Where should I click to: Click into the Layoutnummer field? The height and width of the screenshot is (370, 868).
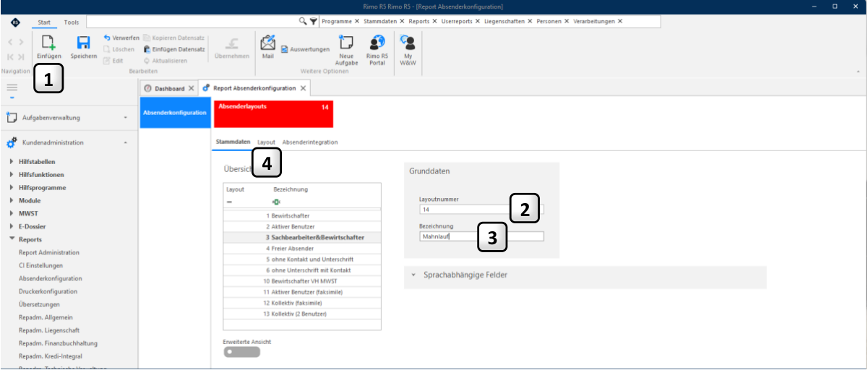click(x=481, y=210)
